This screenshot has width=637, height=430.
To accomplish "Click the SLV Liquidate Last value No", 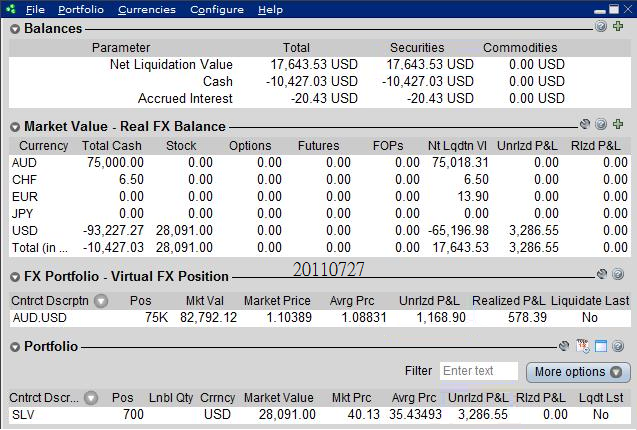I will click(x=600, y=415).
